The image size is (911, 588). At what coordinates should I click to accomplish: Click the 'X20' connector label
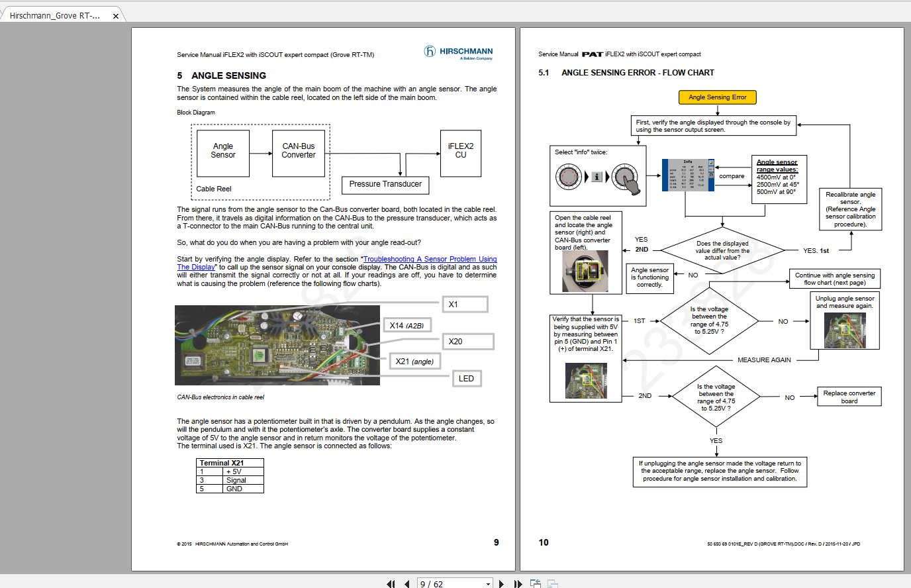click(x=468, y=342)
